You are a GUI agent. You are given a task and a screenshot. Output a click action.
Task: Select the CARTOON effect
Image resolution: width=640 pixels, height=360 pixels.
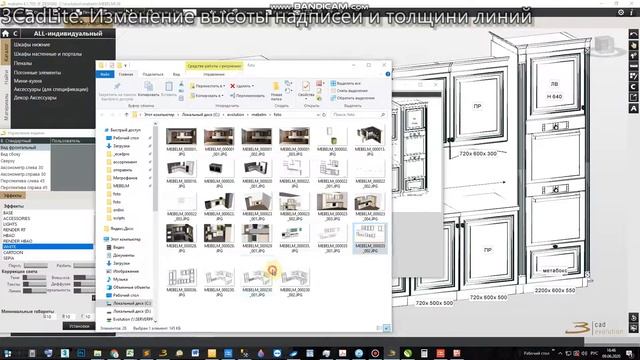pyautogui.click(x=13, y=252)
